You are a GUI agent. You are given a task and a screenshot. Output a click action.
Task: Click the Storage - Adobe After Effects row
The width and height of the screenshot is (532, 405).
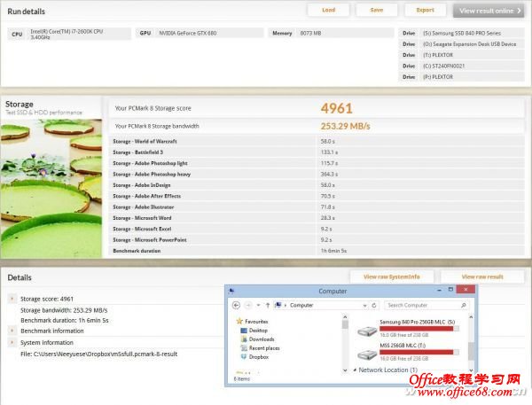click(x=317, y=196)
